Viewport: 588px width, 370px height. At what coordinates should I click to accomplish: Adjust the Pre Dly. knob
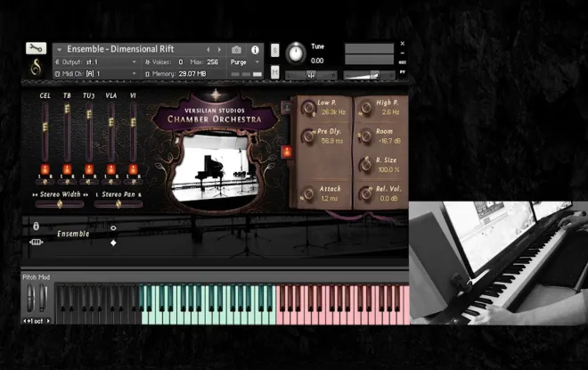point(308,136)
